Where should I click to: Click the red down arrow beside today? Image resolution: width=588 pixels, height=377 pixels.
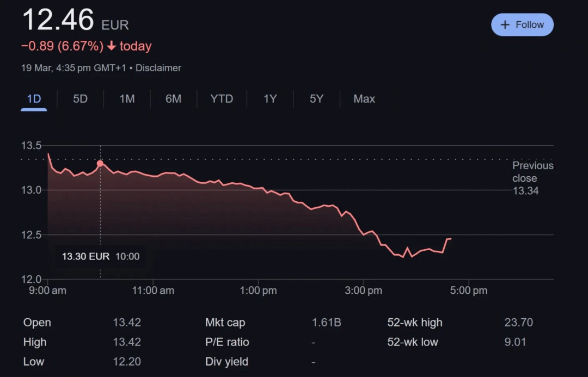[112, 46]
